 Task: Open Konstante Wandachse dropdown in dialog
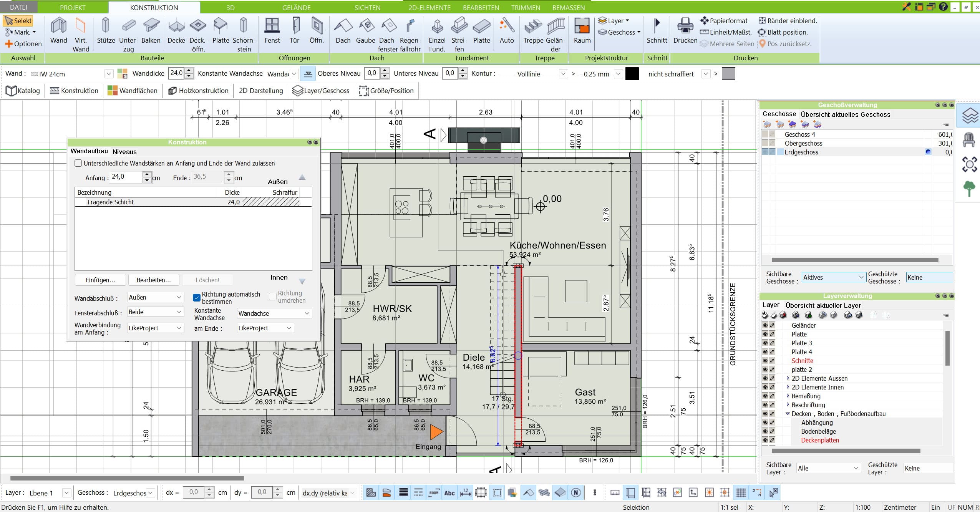(x=274, y=313)
